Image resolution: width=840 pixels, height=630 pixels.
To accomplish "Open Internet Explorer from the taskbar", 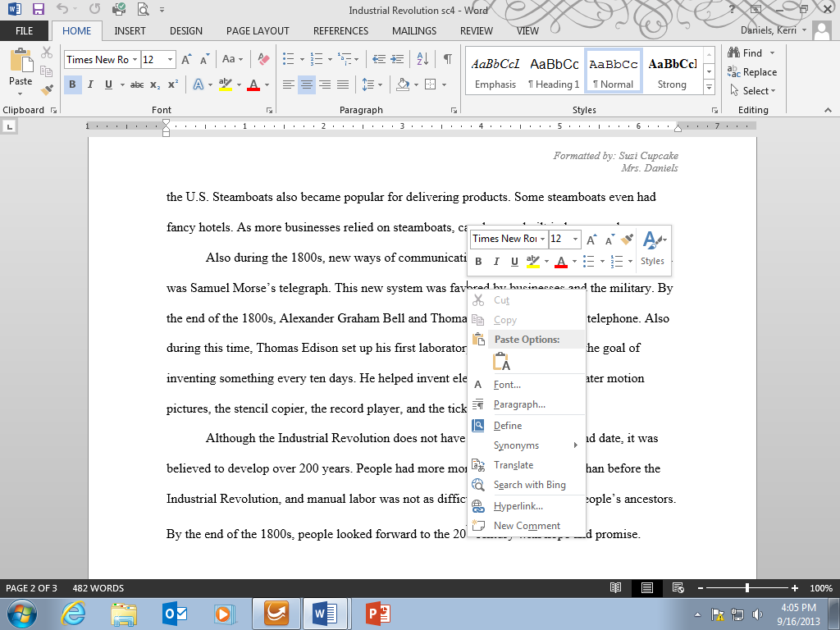I will point(73,614).
